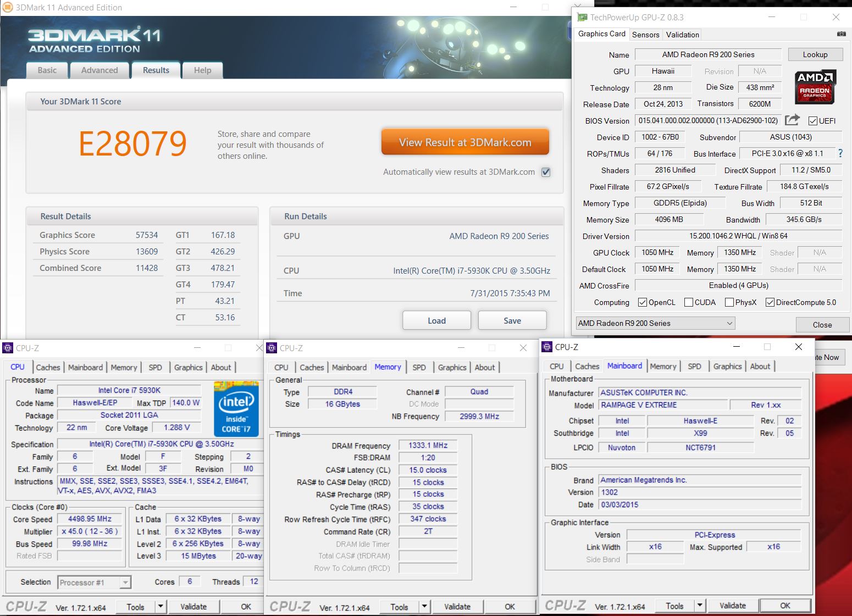852x616 pixels.
Task: Click the GPU-Z screenshot camera icon
Action: [x=841, y=34]
